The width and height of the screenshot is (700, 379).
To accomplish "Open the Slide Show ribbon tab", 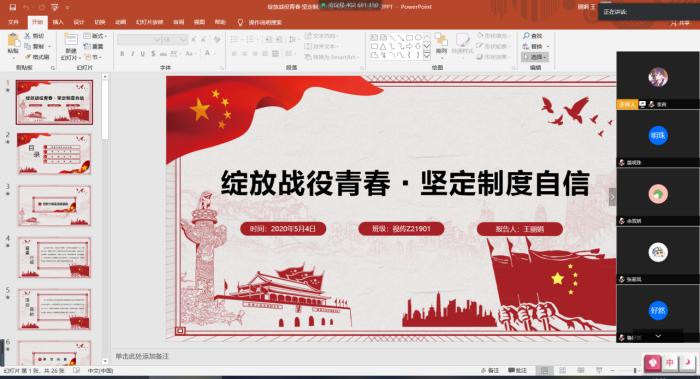I will pos(150,22).
